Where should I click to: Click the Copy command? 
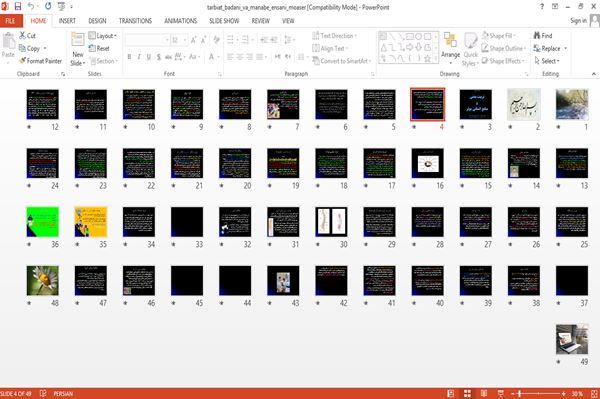pyautogui.click(x=29, y=48)
